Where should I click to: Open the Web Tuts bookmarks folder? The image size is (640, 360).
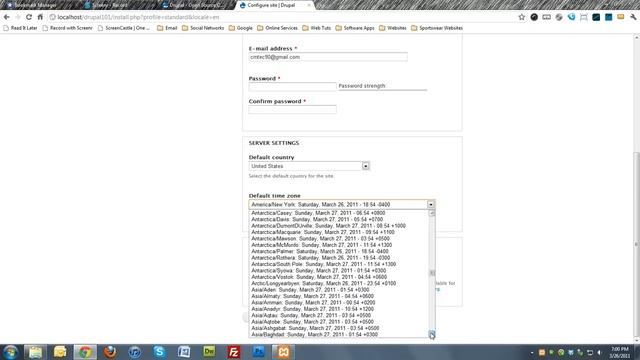pyautogui.click(x=317, y=28)
